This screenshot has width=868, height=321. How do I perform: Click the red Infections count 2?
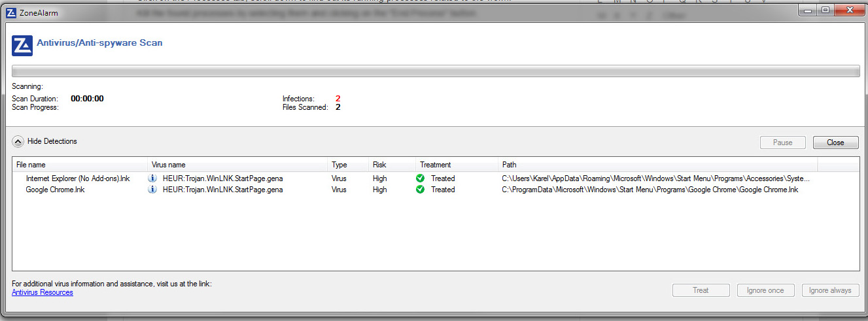point(338,99)
